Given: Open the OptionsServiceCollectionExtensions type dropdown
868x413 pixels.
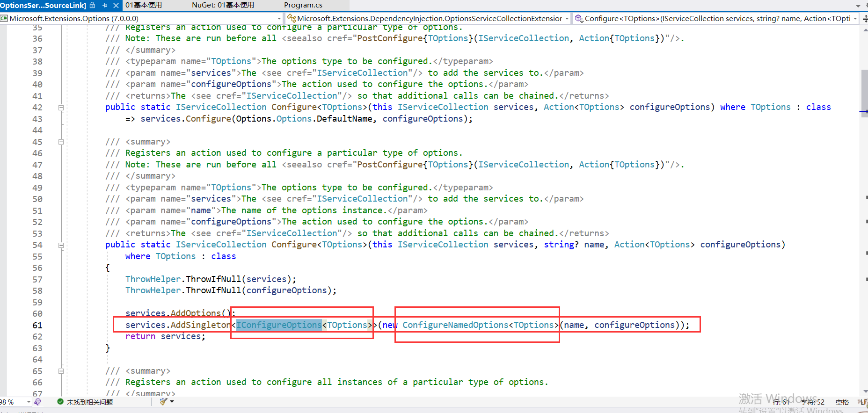Looking at the screenshot, I should coord(567,19).
